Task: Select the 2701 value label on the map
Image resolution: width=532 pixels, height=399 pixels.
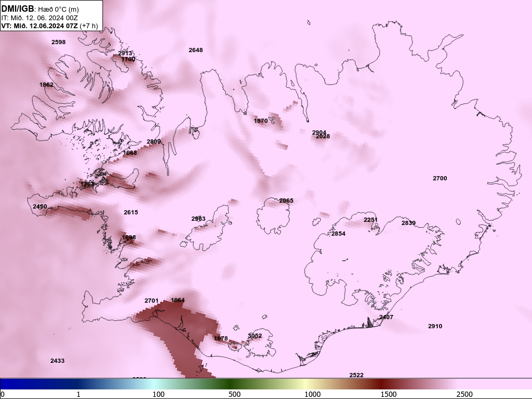Action: pos(151,301)
